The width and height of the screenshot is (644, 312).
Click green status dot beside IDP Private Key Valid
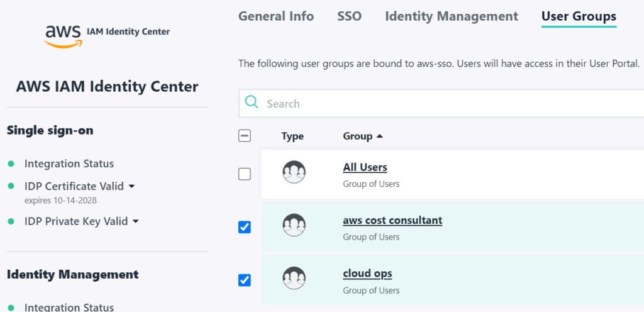click(x=11, y=221)
